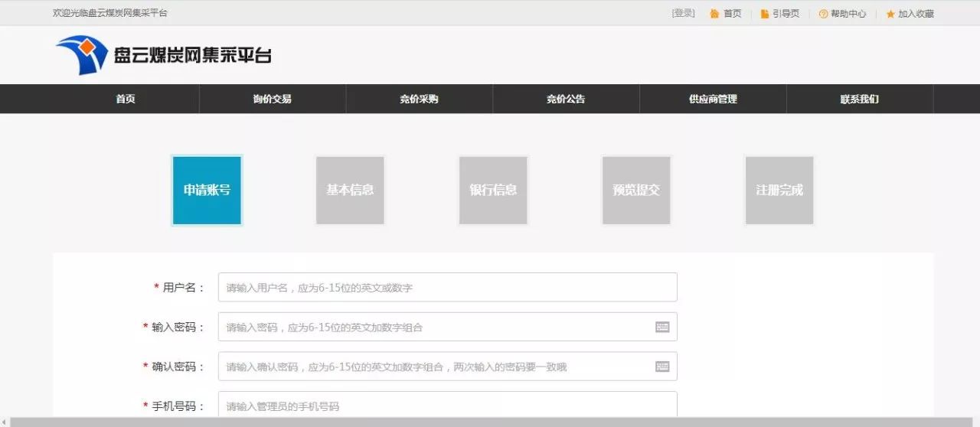
Task: Click into the 用户名 input field
Action: click(x=447, y=287)
